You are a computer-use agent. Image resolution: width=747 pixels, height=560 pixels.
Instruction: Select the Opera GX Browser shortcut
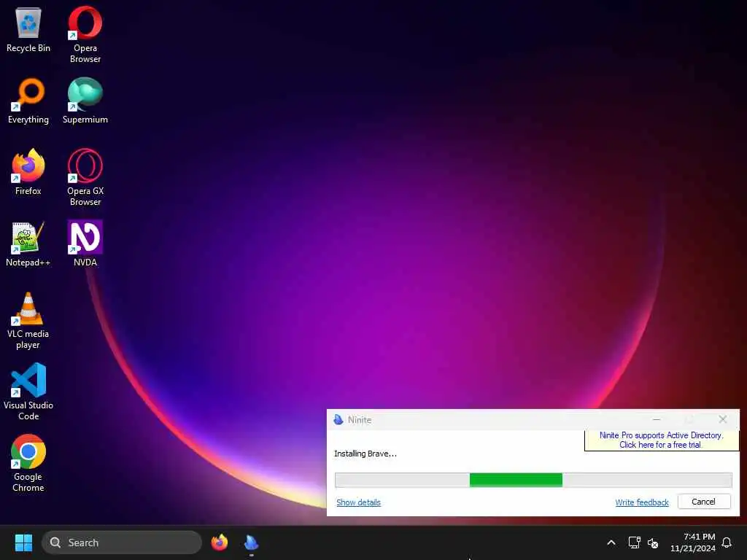pos(85,177)
